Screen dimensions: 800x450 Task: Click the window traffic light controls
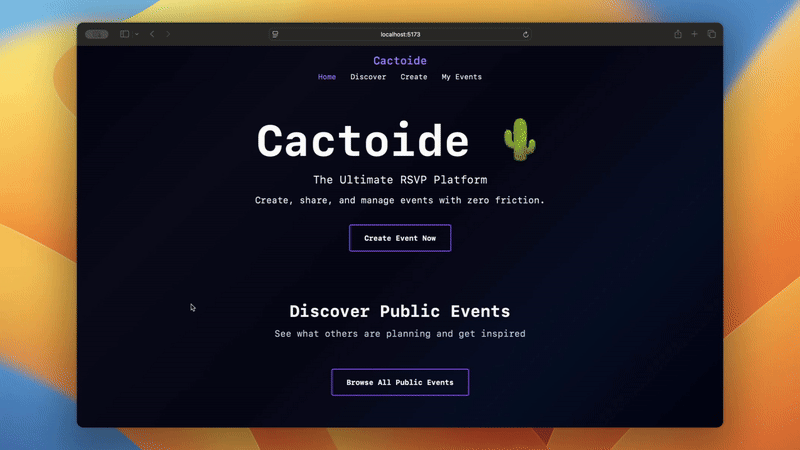[96, 34]
